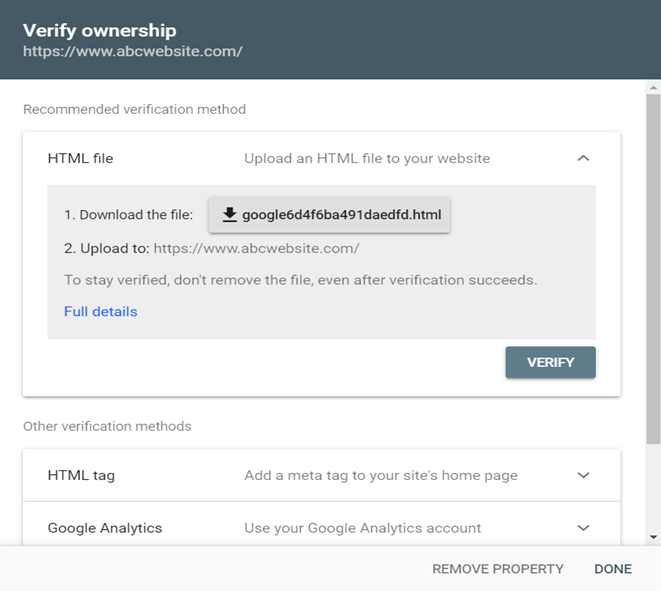The image size is (661, 591).
Task: Click the upload URL in step 2
Action: pyautogui.click(x=256, y=248)
